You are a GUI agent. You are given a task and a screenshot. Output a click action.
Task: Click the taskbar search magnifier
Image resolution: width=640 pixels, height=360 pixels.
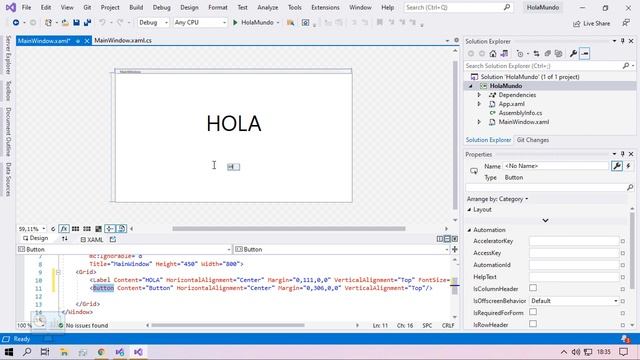click(27, 352)
